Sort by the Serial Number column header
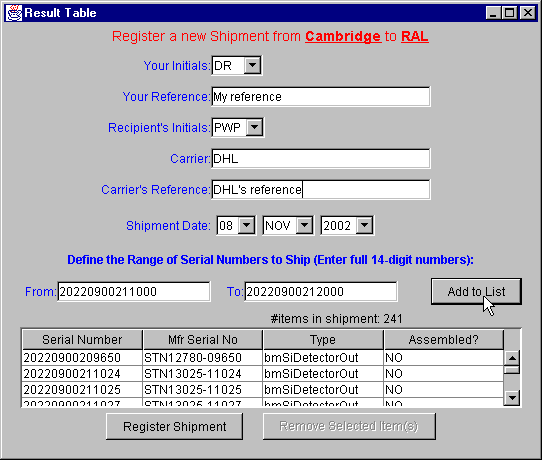 click(x=82, y=340)
